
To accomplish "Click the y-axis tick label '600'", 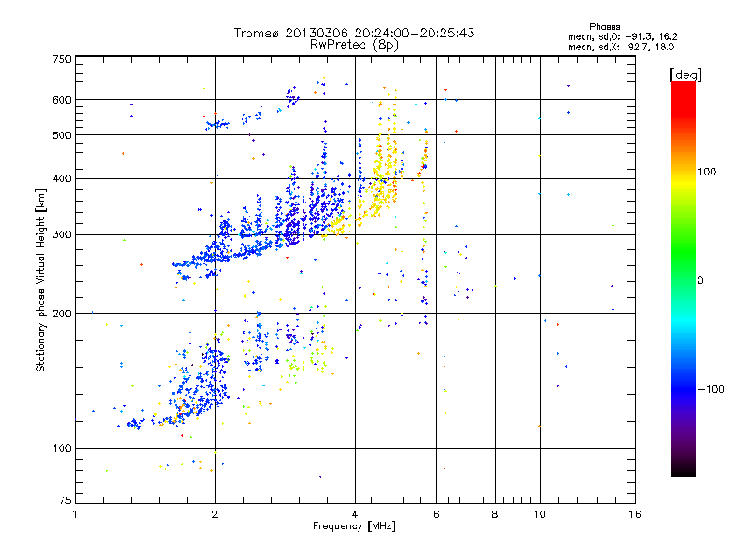I will tap(62, 100).
